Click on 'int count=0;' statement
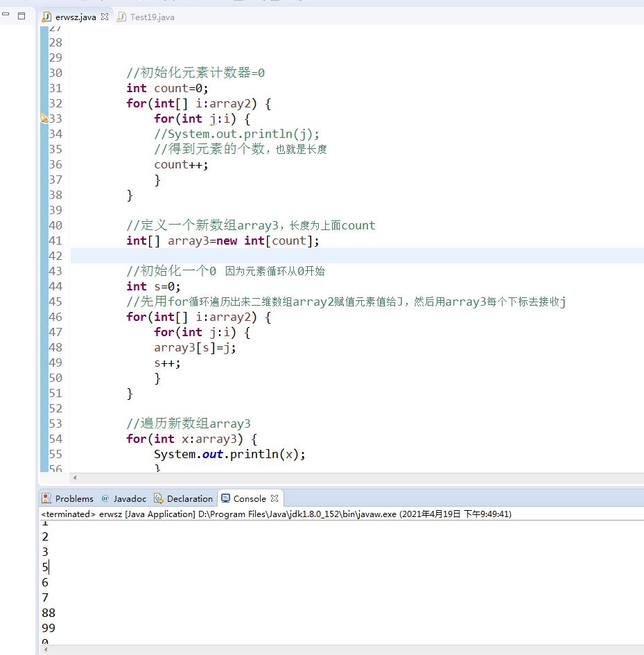 pyautogui.click(x=167, y=88)
